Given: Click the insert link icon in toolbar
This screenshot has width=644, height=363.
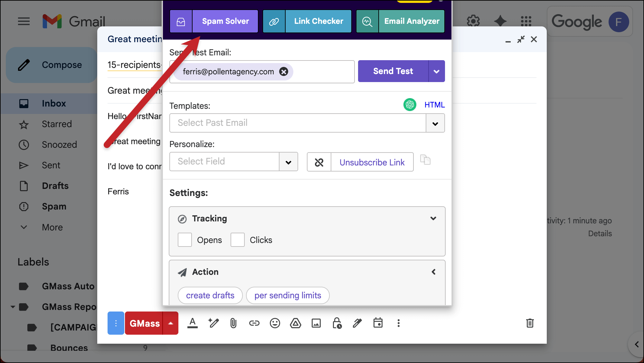Looking at the screenshot, I should pos(254,323).
